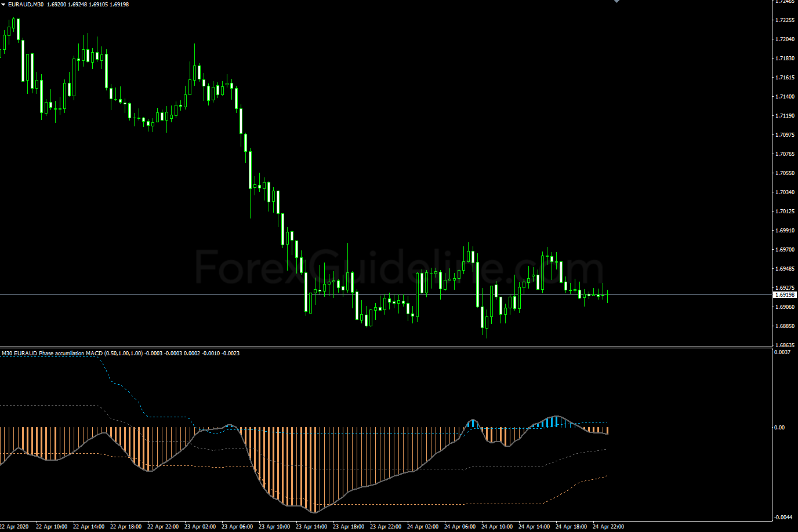Click the lowest trough of the MACD histogram
Screen dimensions: 798x532
314,511
